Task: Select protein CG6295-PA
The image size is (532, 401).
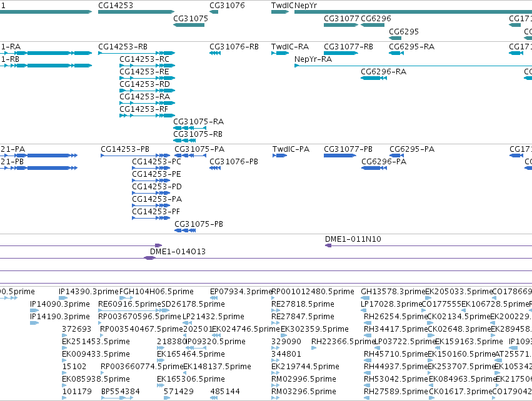Action: [x=412, y=149]
